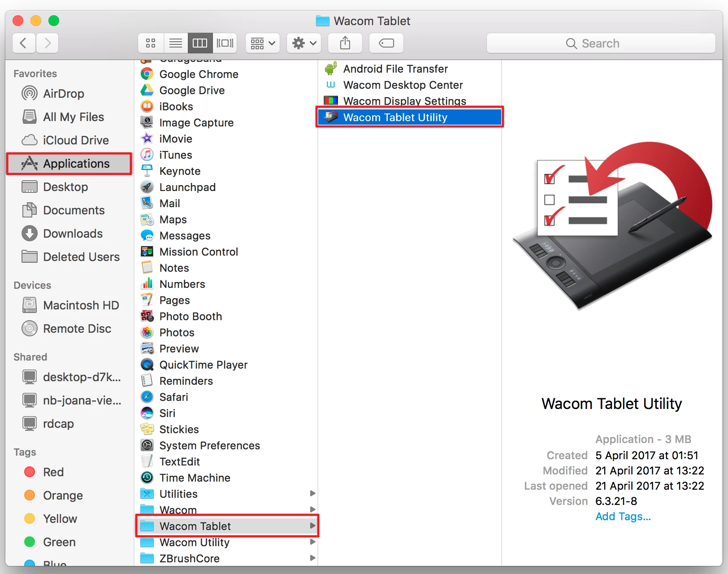Screen dimensions: 728x574
Task: Click the Edit Tags toolbar button
Action: [x=386, y=43]
